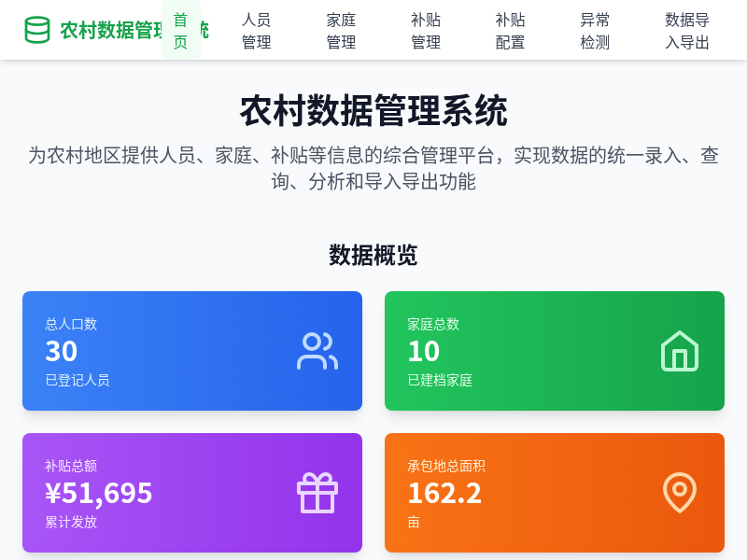Open 补贴配置 from the navigation

(x=510, y=31)
